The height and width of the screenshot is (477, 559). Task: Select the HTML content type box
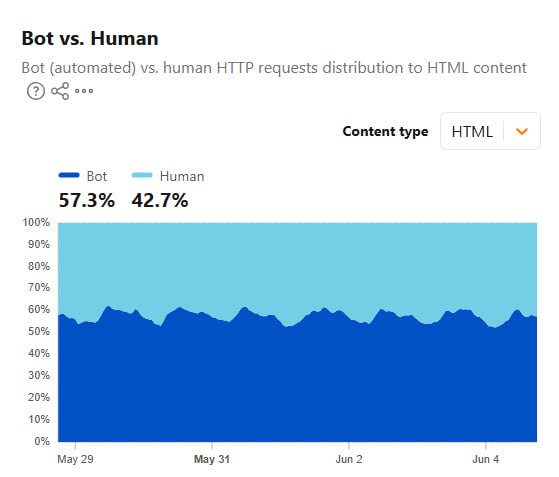pos(490,131)
